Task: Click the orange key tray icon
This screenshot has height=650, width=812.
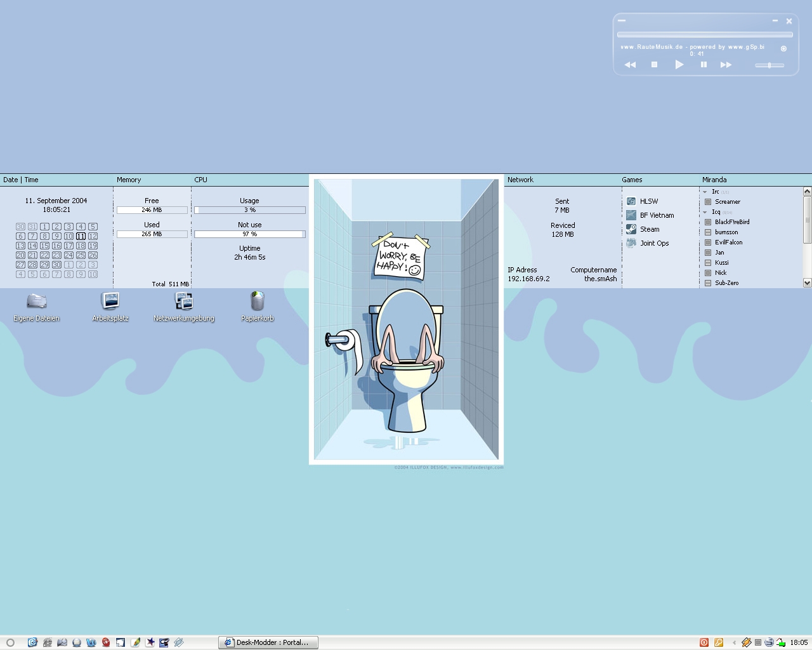Action: point(719,642)
